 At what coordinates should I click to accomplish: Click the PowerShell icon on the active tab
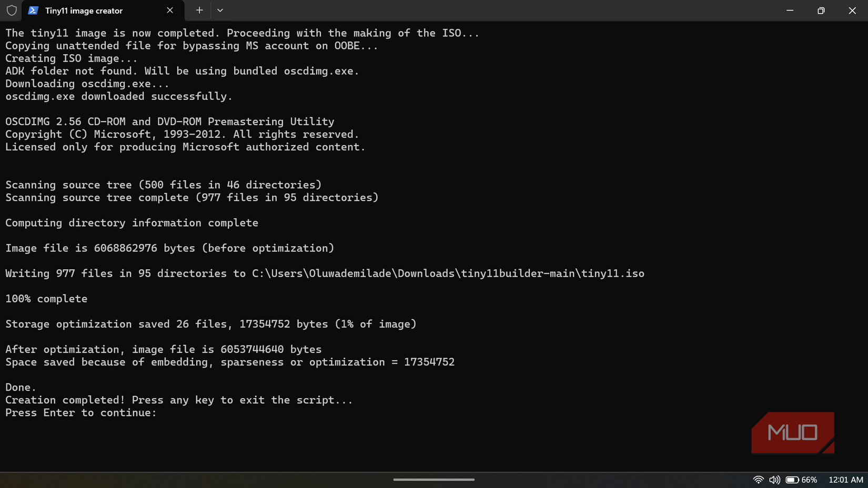tap(34, 10)
